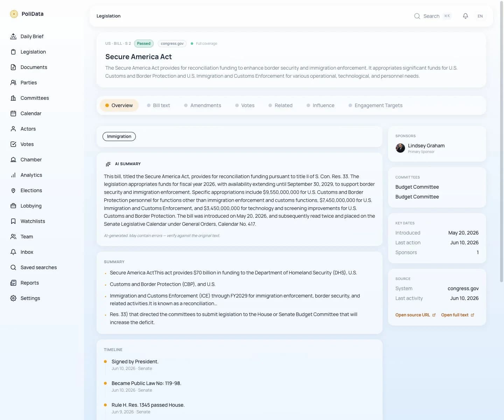Click the Parties people icon
The width and height of the screenshot is (504, 420).
point(13,83)
